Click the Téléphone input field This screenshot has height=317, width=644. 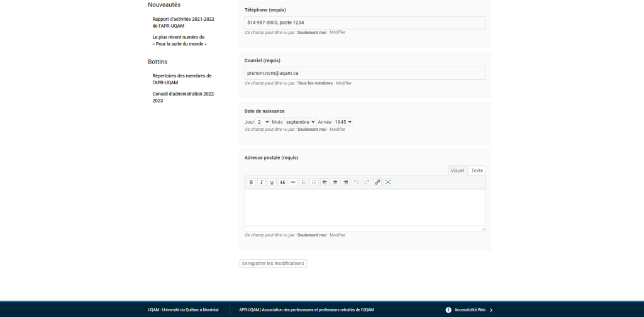click(x=365, y=23)
